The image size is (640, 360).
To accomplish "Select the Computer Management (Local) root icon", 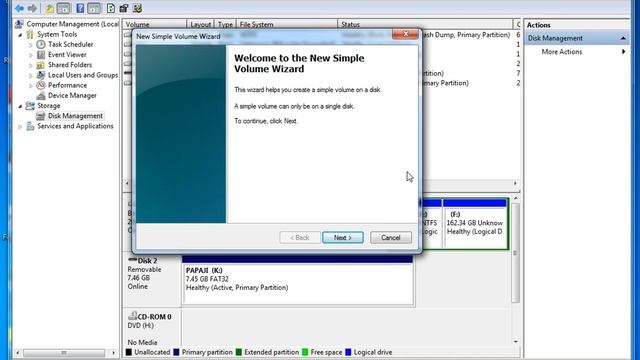I will pyautogui.click(x=19, y=24).
